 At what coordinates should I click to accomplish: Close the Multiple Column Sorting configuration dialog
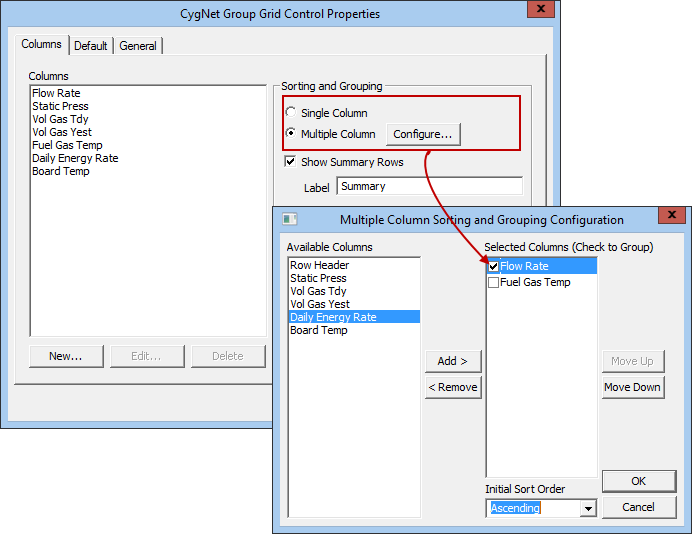point(672,215)
